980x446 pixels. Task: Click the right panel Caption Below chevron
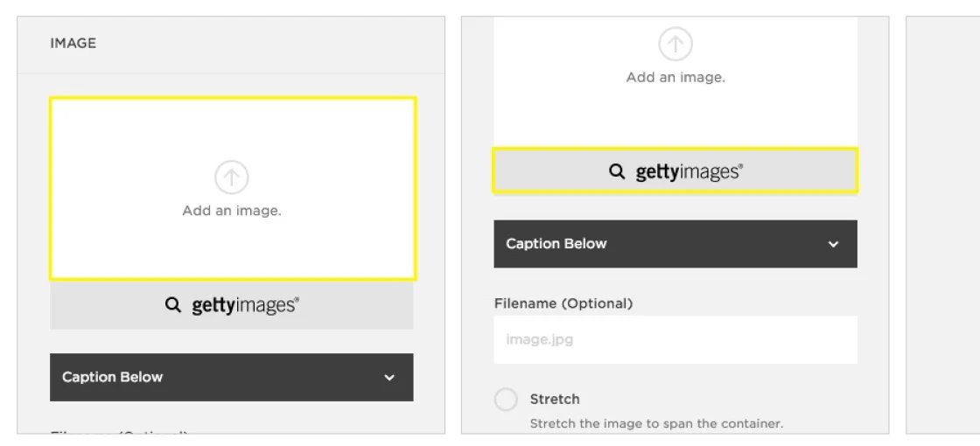point(833,244)
